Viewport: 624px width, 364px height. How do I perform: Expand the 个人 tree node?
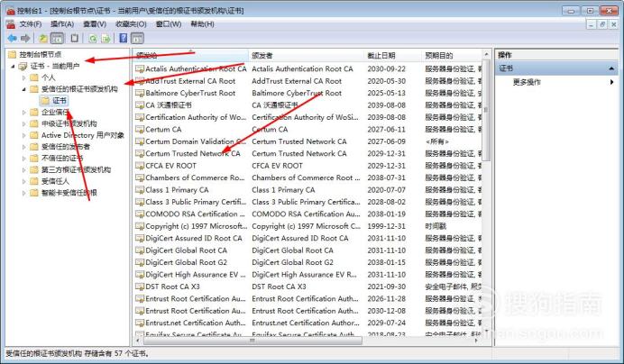pos(23,77)
